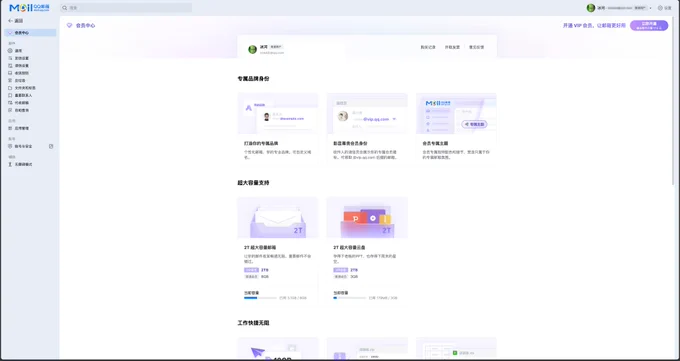Click the 自助查询 sidebar icon
The height and width of the screenshot is (361, 680).
(10, 110)
